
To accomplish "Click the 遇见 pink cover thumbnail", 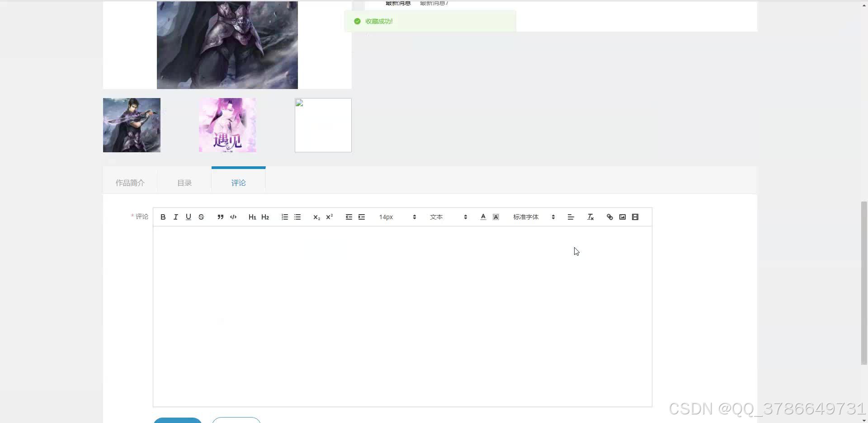I will 227,125.
